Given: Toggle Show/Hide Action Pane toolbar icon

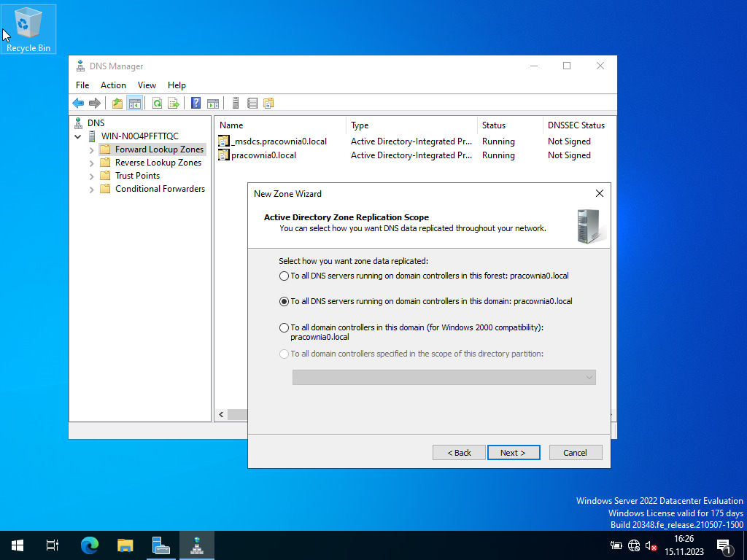Looking at the screenshot, I should (213, 103).
